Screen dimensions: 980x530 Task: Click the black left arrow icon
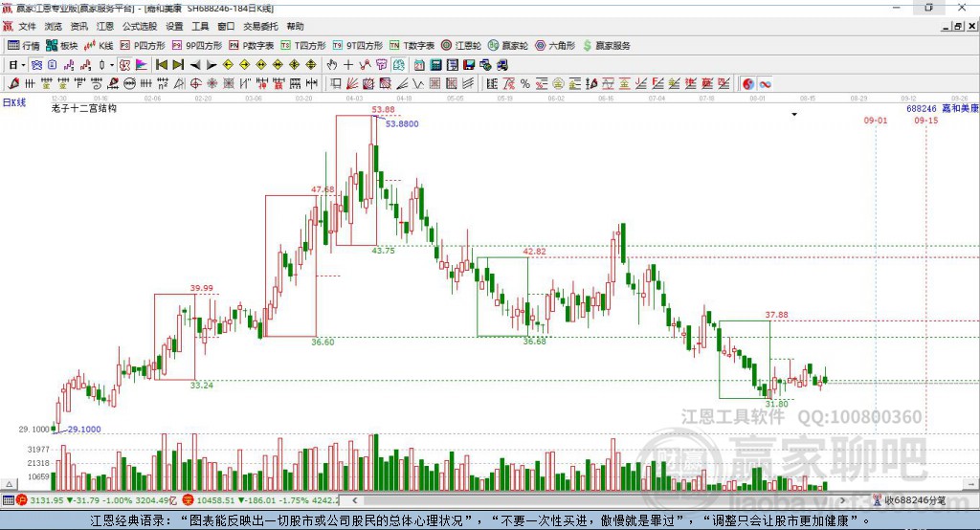tap(195, 65)
